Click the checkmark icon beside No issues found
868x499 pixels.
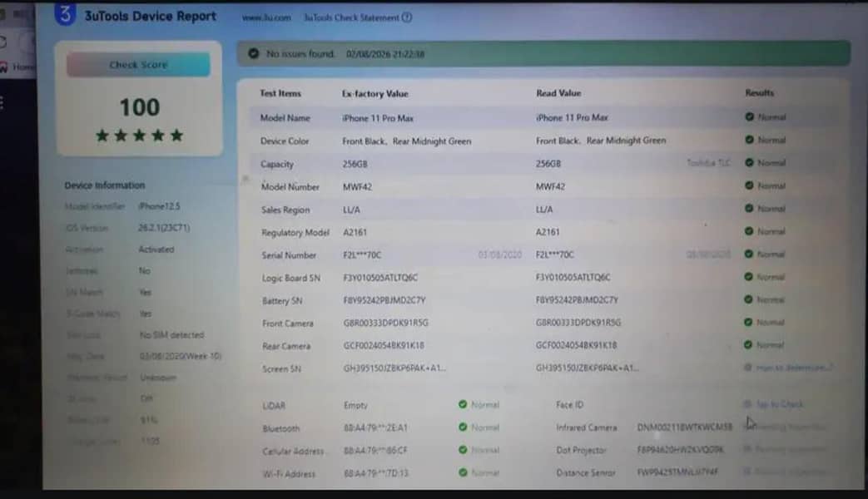point(254,54)
